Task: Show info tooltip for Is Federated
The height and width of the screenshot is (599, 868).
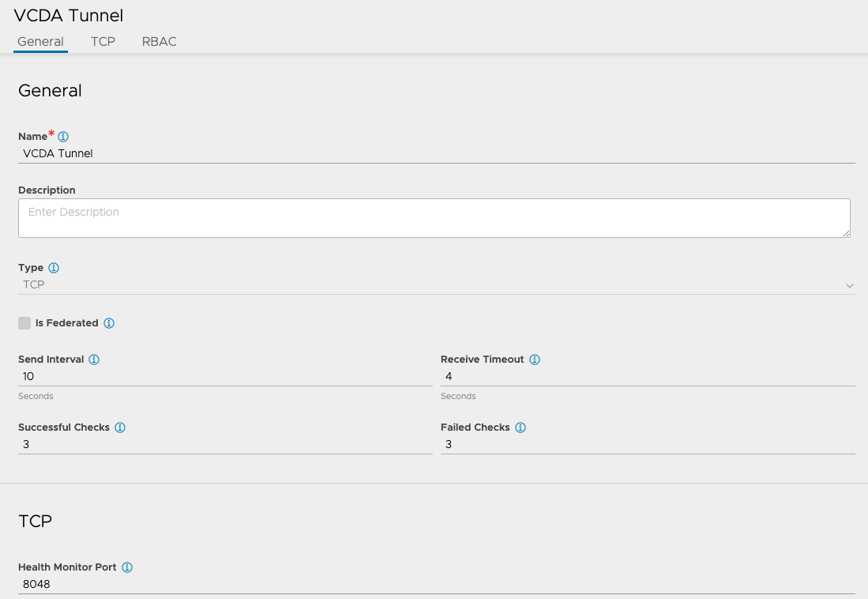Action: [x=109, y=323]
